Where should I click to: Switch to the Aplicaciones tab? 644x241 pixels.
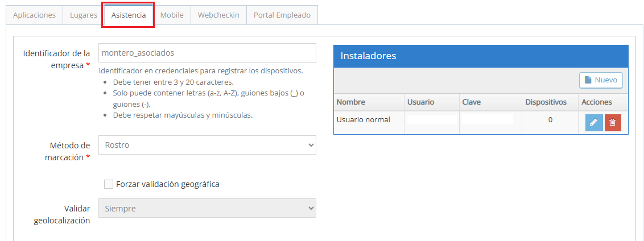coord(34,15)
